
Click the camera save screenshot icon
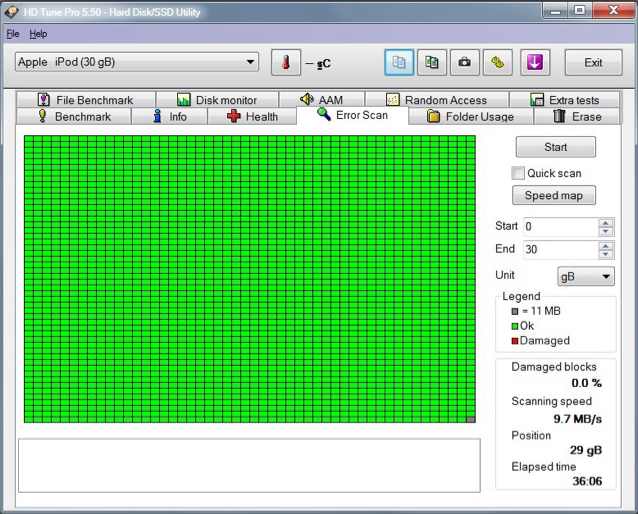(x=464, y=62)
